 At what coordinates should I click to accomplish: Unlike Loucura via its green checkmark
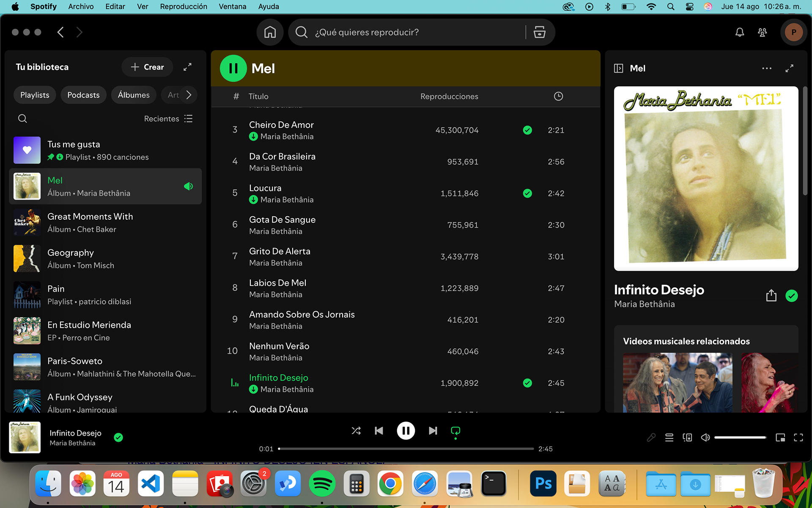click(527, 193)
